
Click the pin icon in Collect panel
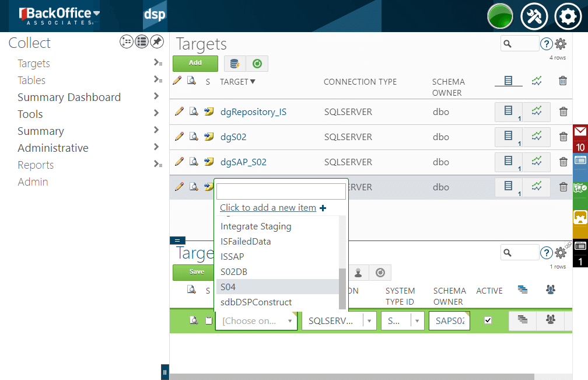click(157, 41)
